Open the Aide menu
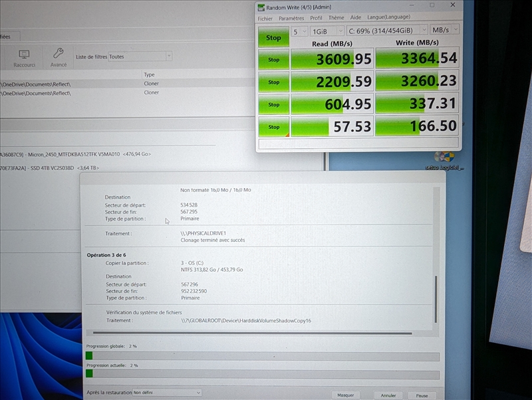 [356, 17]
